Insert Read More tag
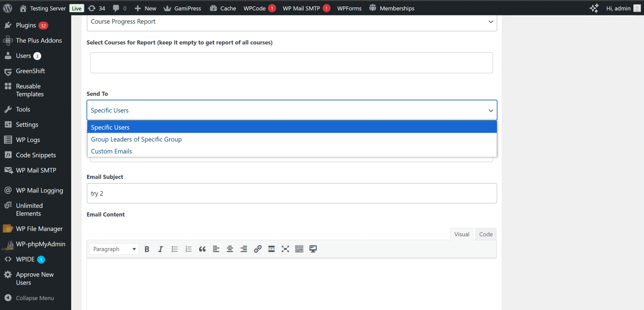Viewport: 644px width, 310px height. [271, 249]
